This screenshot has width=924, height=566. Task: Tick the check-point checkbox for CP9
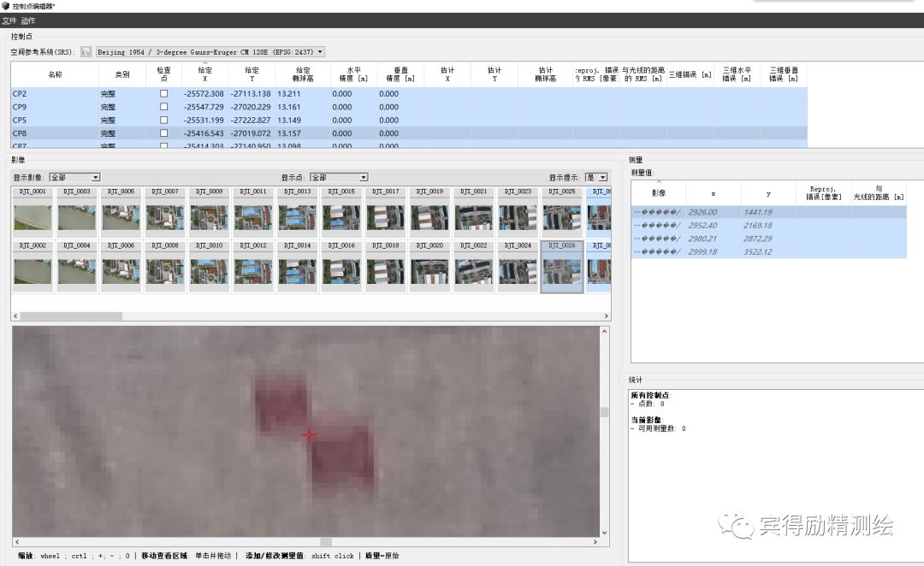163,107
